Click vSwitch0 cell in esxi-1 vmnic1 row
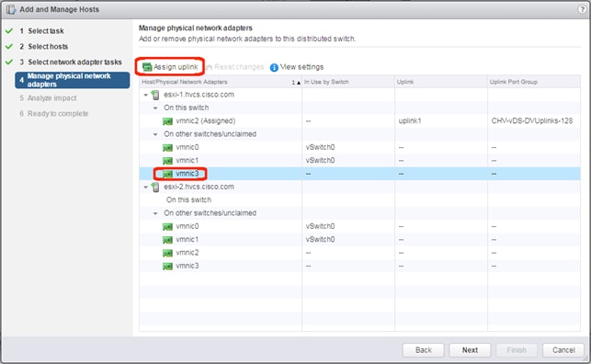Image resolution: width=591 pixels, height=364 pixels. coord(320,161)
